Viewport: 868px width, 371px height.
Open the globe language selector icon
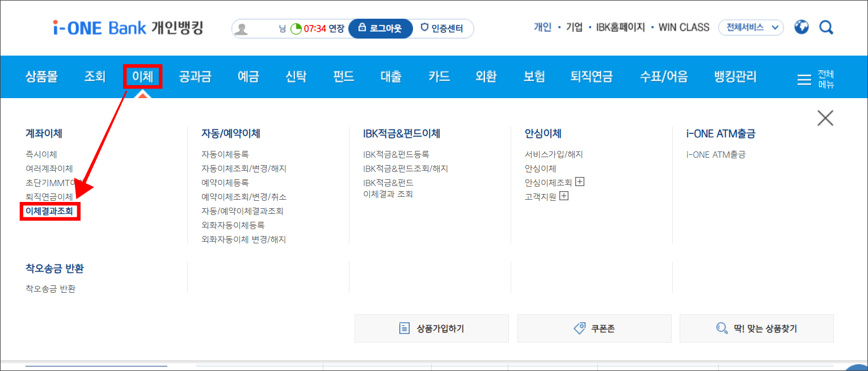pyautogui.click(x=802, y=27)
